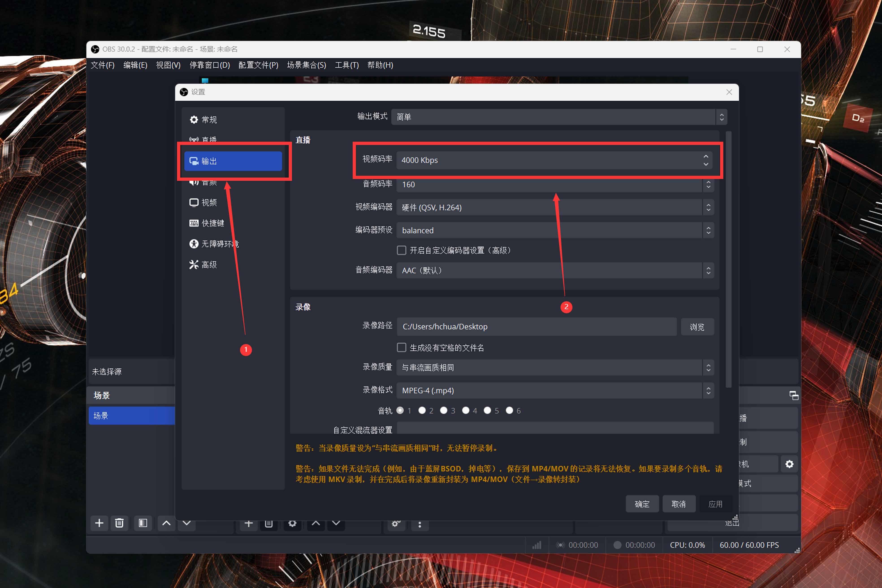Screen dimensions: 882x588
Task: Open scene filters icon in scenes toolbar
Action: (143, 523)
